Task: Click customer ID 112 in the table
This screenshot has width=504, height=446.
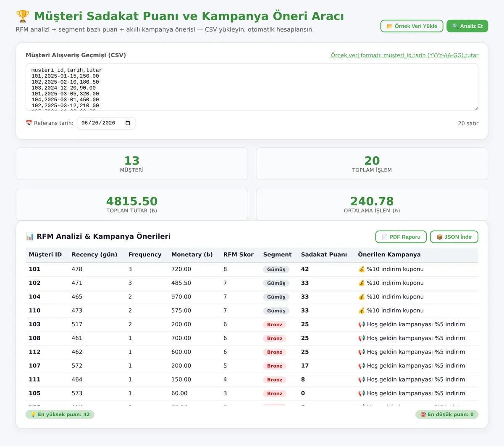Action: tap(35, 352)
